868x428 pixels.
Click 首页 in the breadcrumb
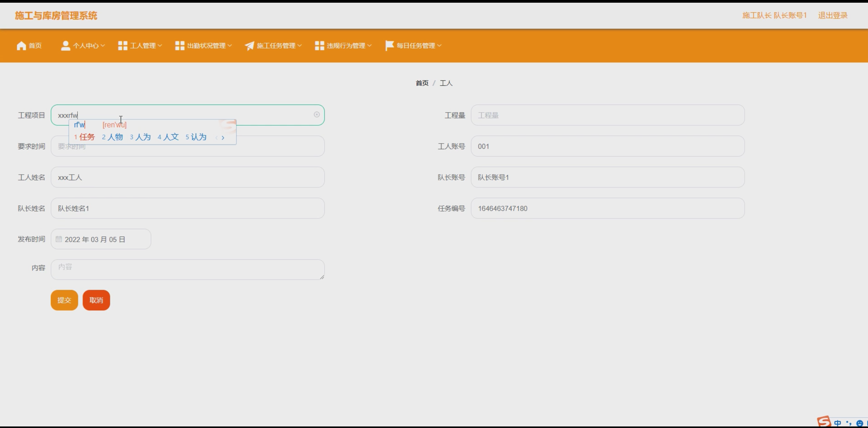pyautogui.click(x=422, y=83)
